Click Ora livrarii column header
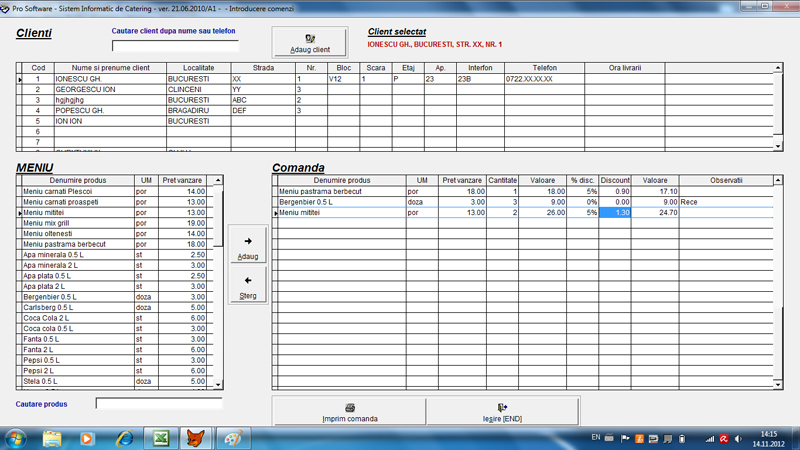800x450 pixels. (x=624, y=68)
